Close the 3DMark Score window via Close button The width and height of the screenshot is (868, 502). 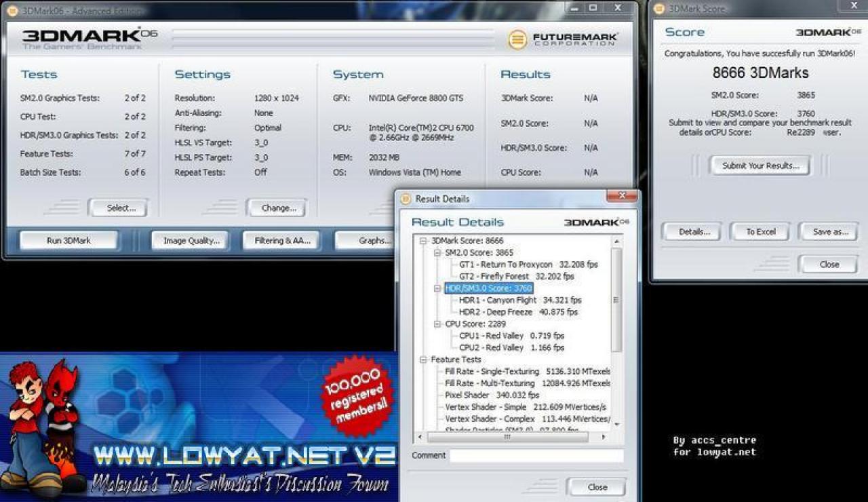coord(828,265)
